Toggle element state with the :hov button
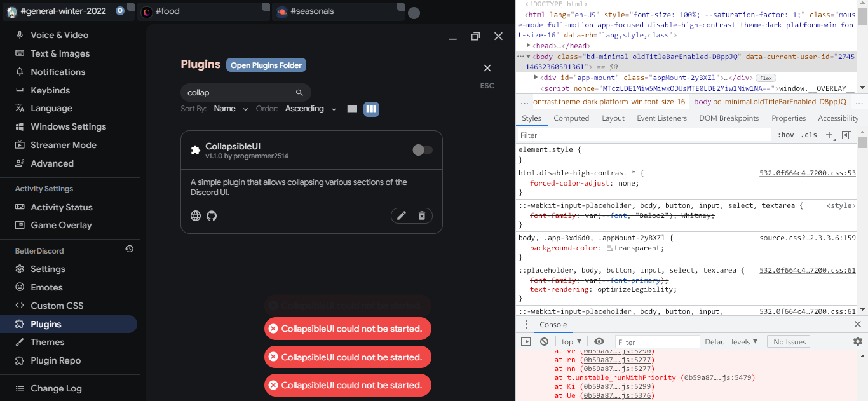This screenshot has height=401, width=868. [786, 135]
